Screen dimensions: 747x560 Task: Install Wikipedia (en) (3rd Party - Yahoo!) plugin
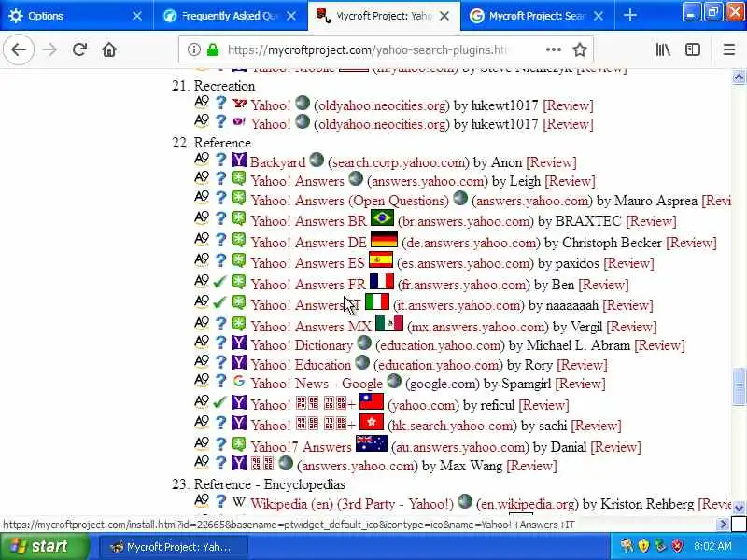[352, 504]
